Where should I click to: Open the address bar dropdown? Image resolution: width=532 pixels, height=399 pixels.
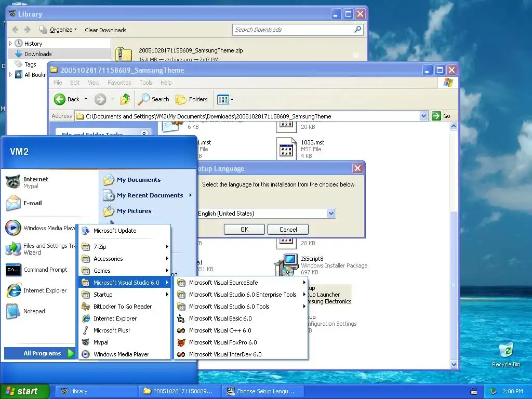pos(423,116)
